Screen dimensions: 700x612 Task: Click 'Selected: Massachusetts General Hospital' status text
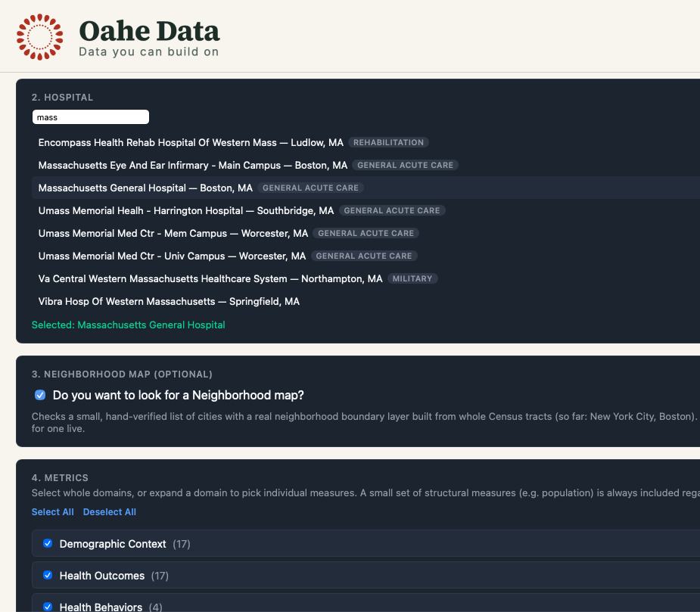point(128,325)
